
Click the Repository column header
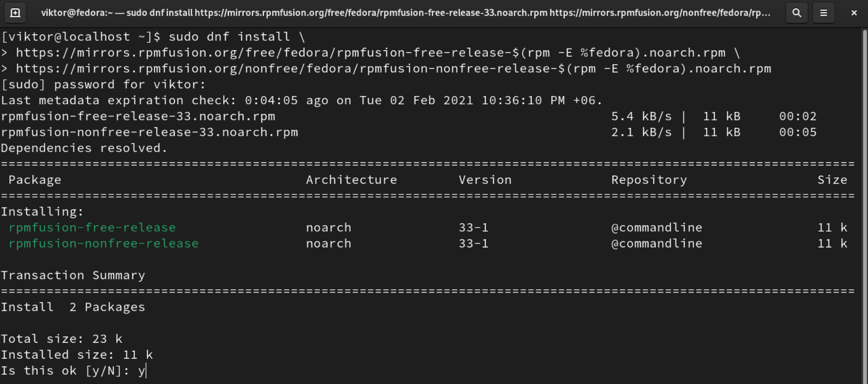pos(649,180)
